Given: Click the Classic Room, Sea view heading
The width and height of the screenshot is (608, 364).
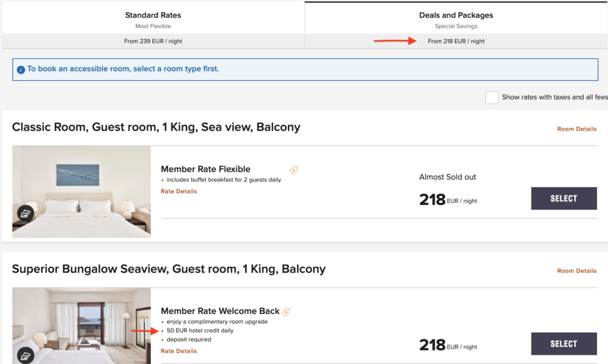Looking at the screenshot, I should point(156,127).
